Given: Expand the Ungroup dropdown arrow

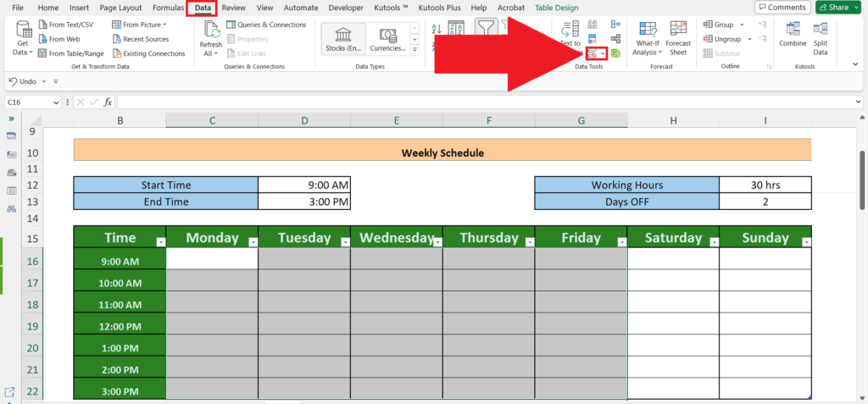Looking at the screenshot, I should [x=749, y=39].
